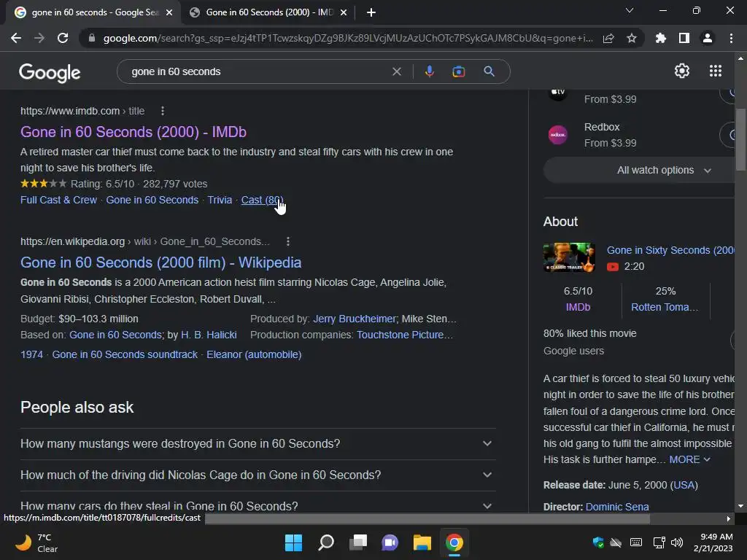Viewport: 747px width, 560px height.
Task: Open the H. B. Halicki link
Action: point(209,335)
